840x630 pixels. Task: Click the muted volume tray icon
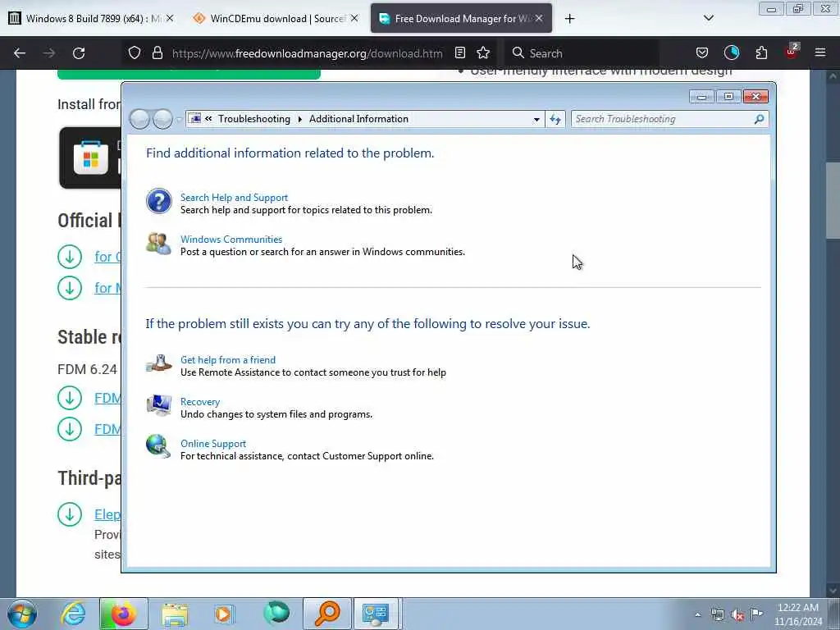pos(737,615)
